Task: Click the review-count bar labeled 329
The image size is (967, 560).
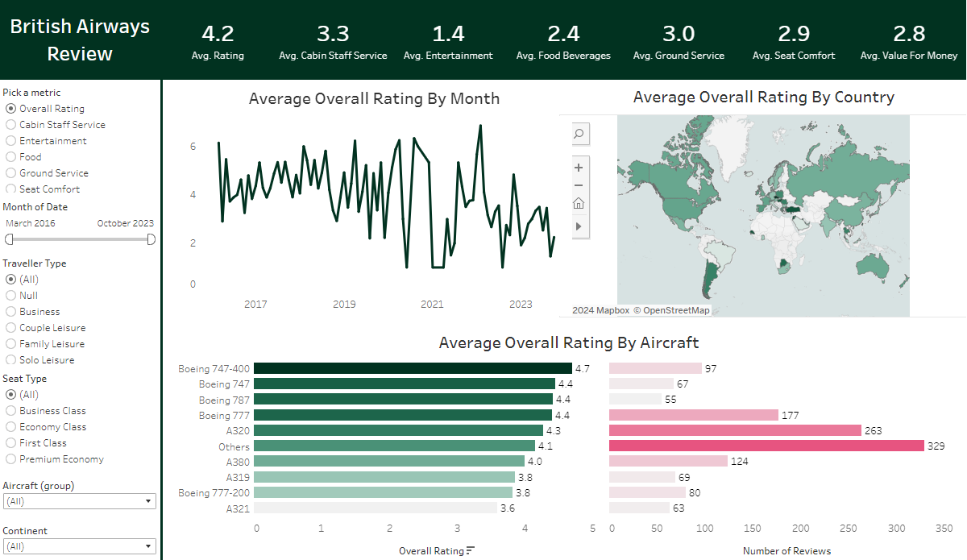Action: pos(766,446)
